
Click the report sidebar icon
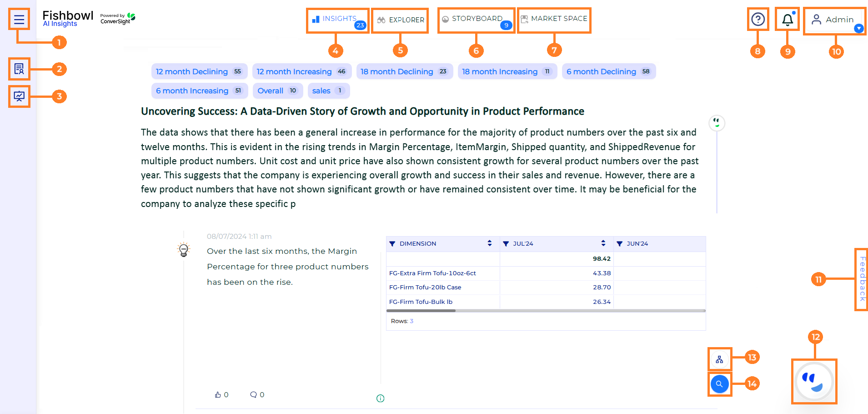19,69
